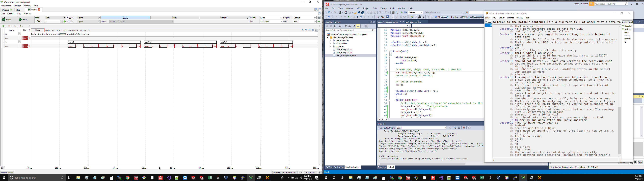Screen dimensions: 644x181
Task: Toggle Preview Selected Items in Solution Explorer
Action: point(358,26)
